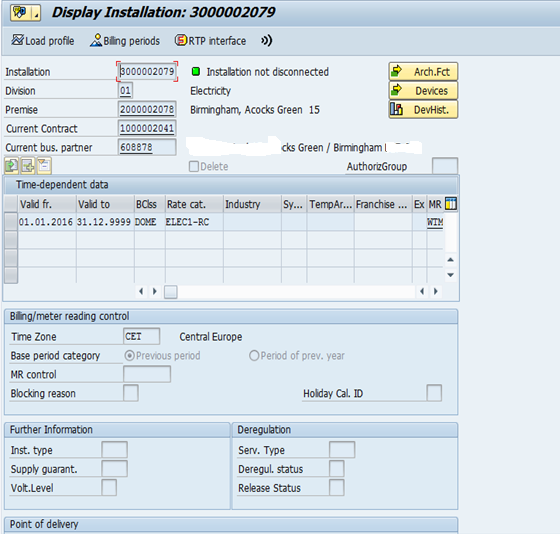Click the horizontal scrollbar thumb of the table
Viewport: 560px width, 534px height.
(x=171, y=292)
